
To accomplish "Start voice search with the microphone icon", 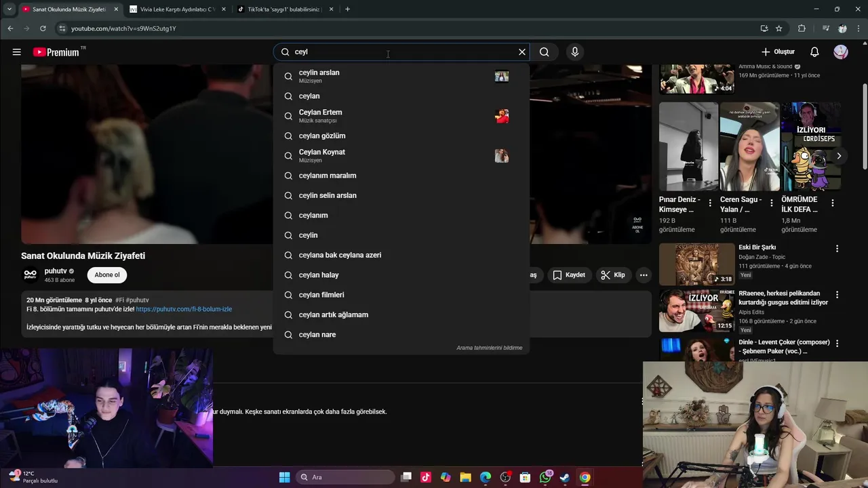I will point(575,52).
